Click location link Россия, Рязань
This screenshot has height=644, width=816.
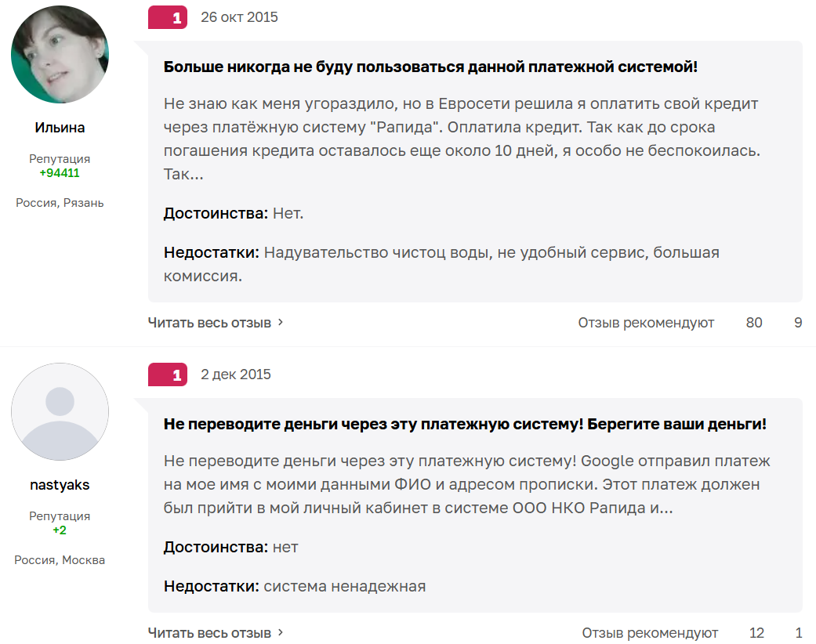coord(60,202)
